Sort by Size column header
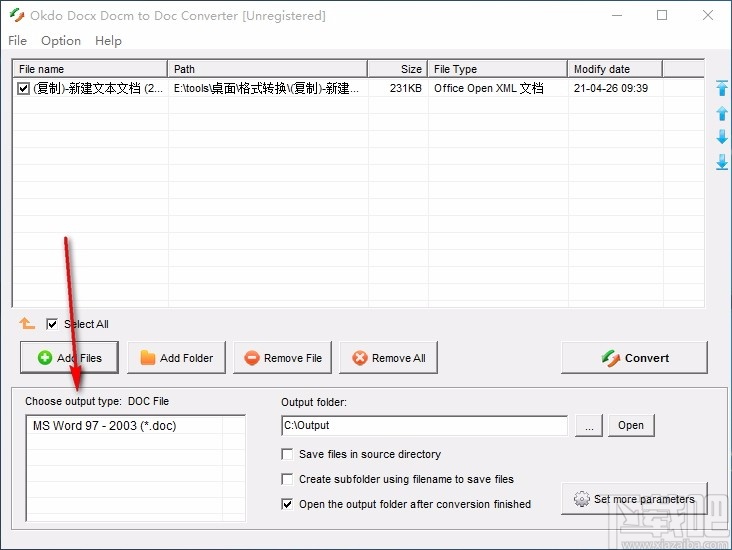 398,69
